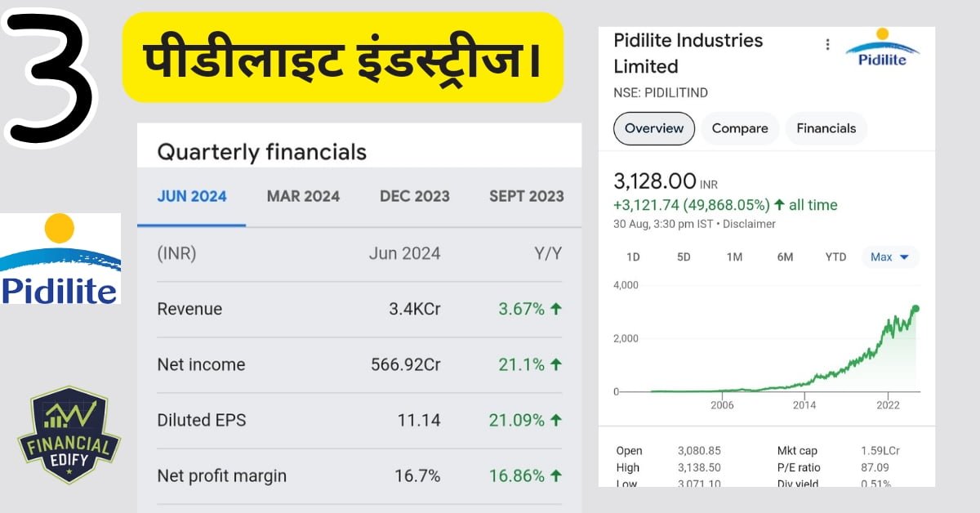The height and width of the screenshot is (513, 980).
Task: Click the upward arrow beside Net income growth
Action: 556,364
